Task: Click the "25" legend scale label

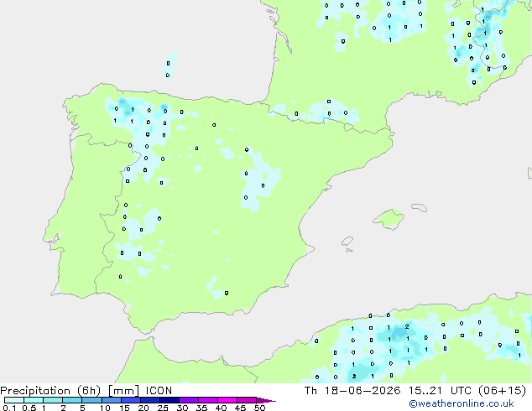Action: click(x=163, y=408)
